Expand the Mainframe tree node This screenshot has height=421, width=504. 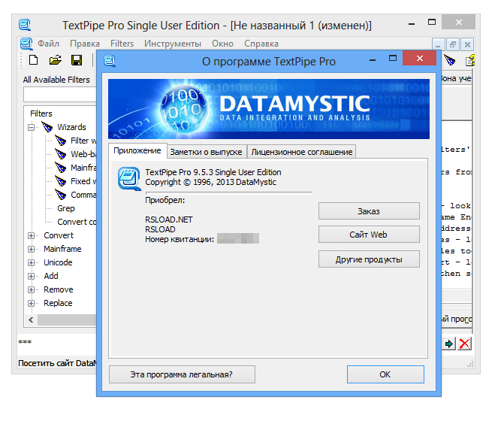(32, 250)
